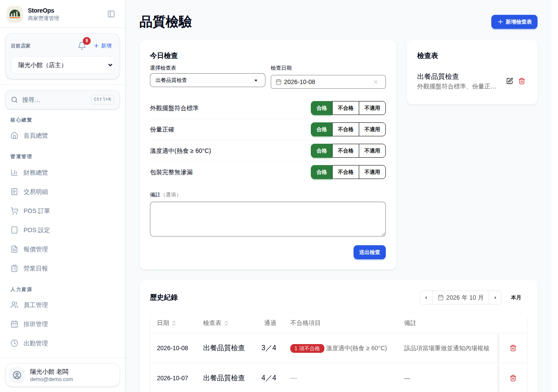The width and height of the screenshot is (558, 392).
Task: Click the 本月 button
Action: [516, 297]
